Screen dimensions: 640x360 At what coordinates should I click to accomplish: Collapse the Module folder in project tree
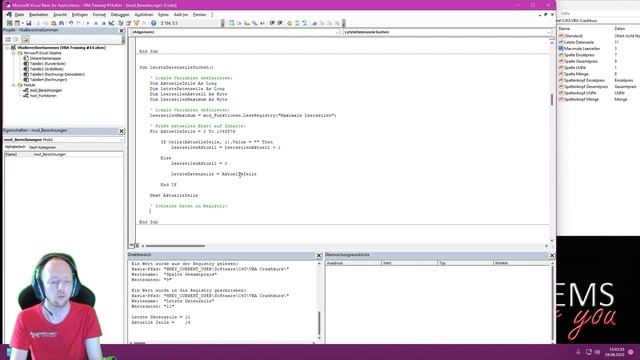[x=13, y=85]
